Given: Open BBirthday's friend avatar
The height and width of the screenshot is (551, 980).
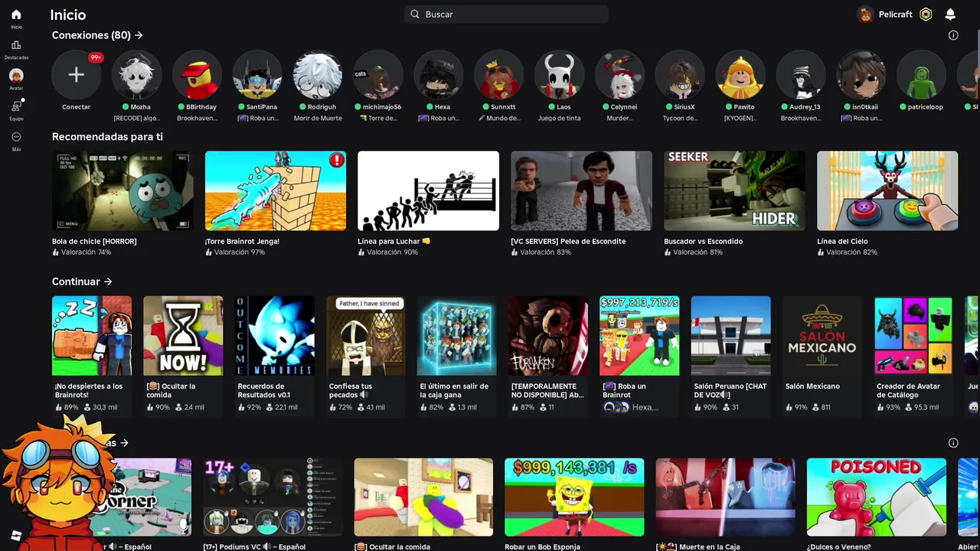Looking at the screenshot, I should coord(197,74).
